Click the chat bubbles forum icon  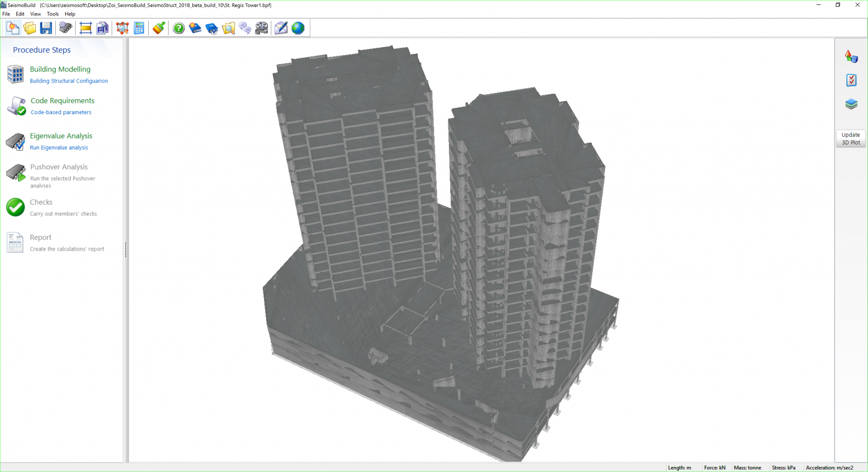[x=245, y=28]
